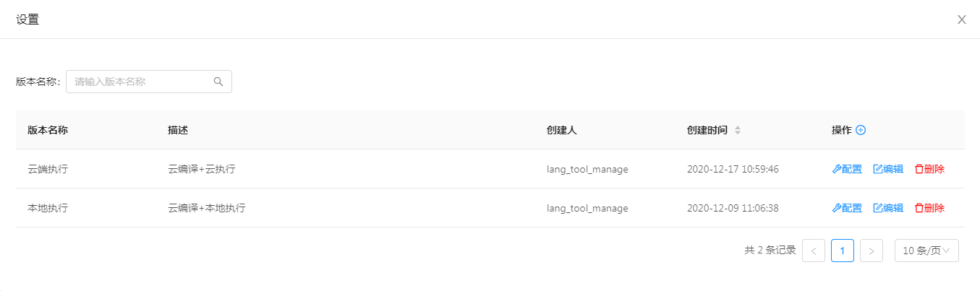Open the 10 条/页 page size dropdown
This screenshot has width=980, height=291.
926,251
